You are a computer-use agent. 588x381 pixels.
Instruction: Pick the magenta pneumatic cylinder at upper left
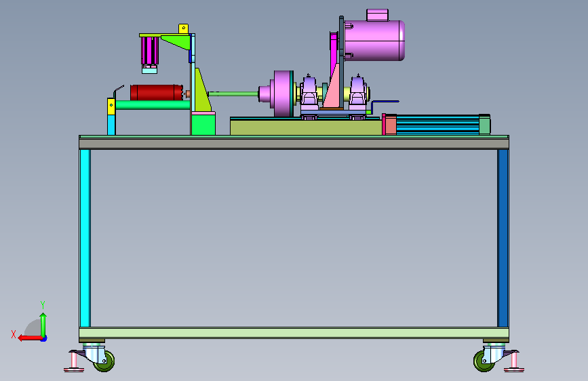[149, 51]
